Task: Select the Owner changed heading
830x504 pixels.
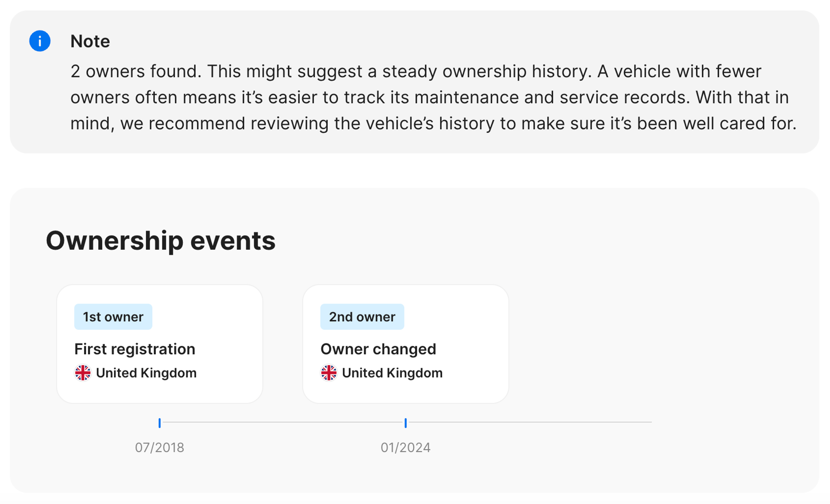Action: tap(378, 349)
